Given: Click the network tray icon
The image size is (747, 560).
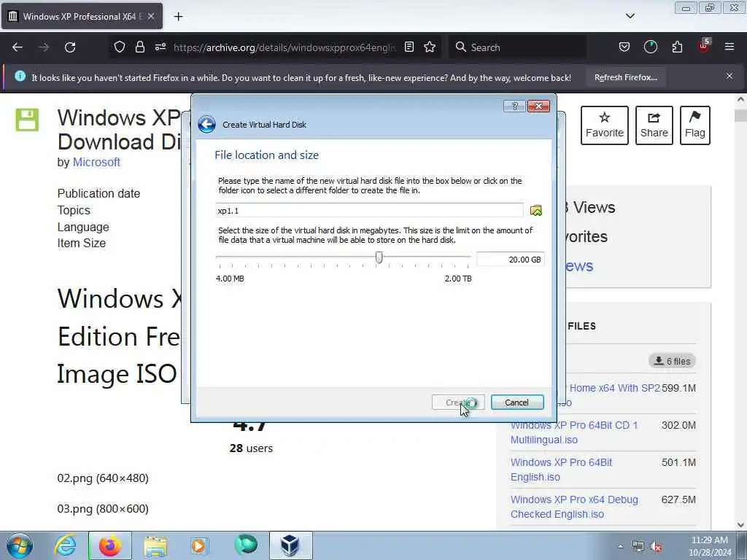Looking at the screenshot, I should (x=638, y=547).
